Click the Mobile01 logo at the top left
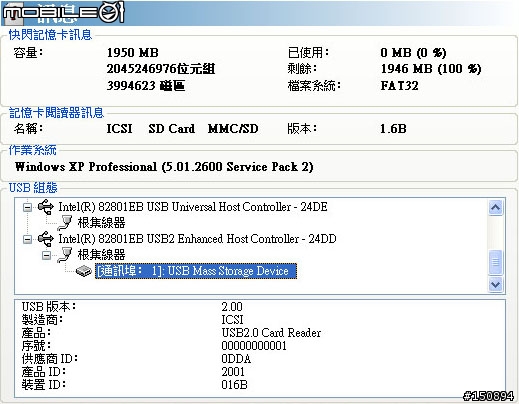The width and height of the screenshot is (519, 404). 63,13
